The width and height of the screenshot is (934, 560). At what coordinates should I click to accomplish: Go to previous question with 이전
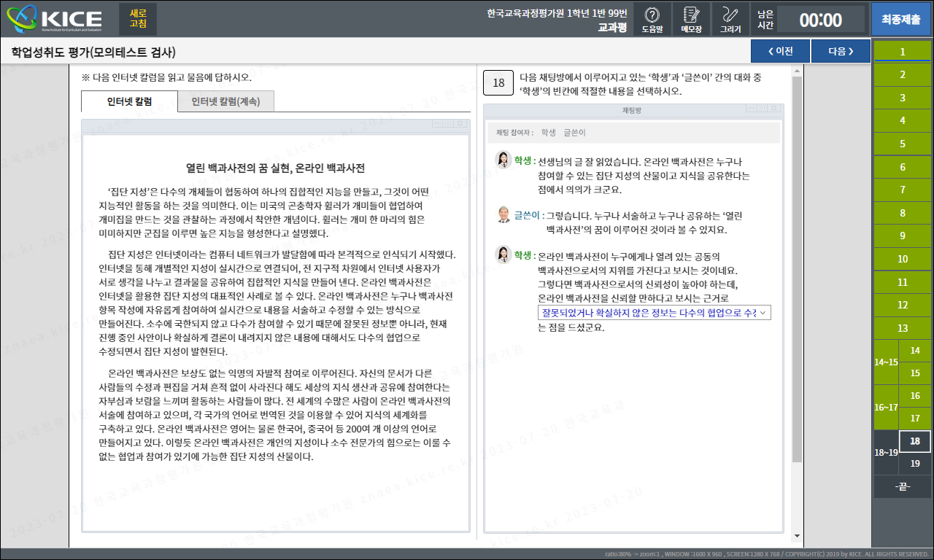point(780,51)
